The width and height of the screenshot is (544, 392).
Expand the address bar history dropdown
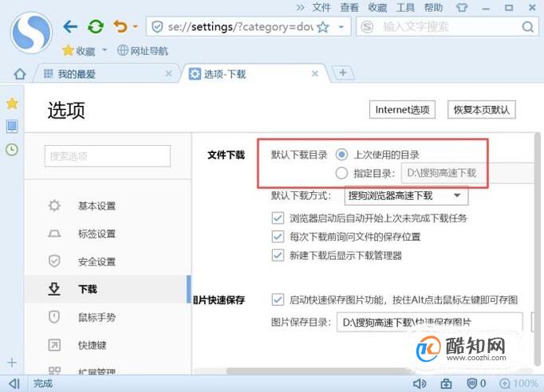tap(341, 26)
